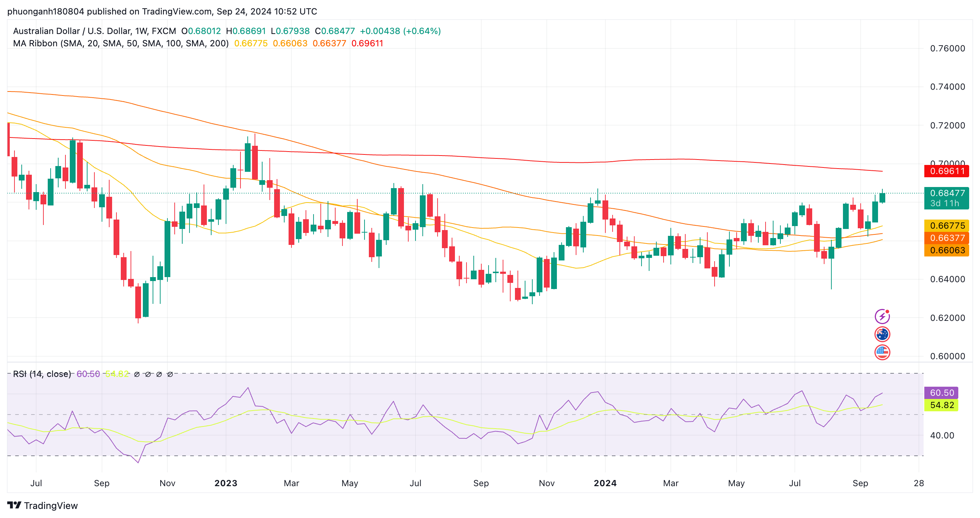Click the change text +0.00438 (+0.64%)
This screenshot has width=980, height=518.
point(400,31)
